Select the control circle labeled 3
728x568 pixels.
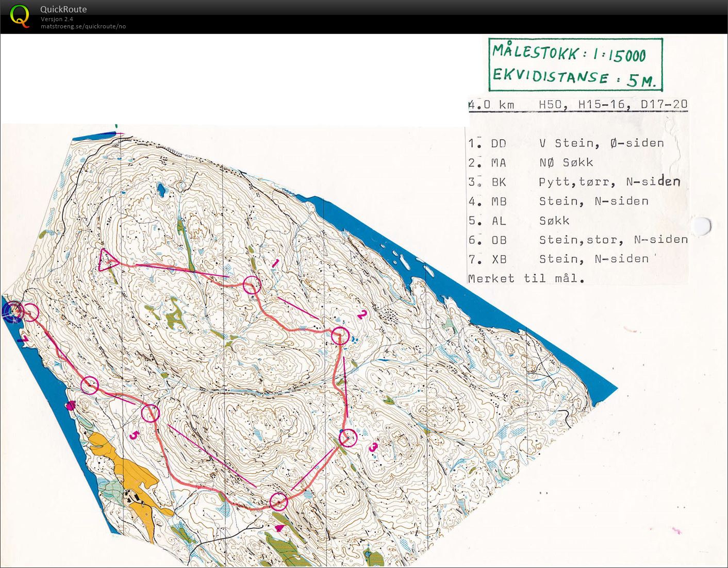[348, 438]
